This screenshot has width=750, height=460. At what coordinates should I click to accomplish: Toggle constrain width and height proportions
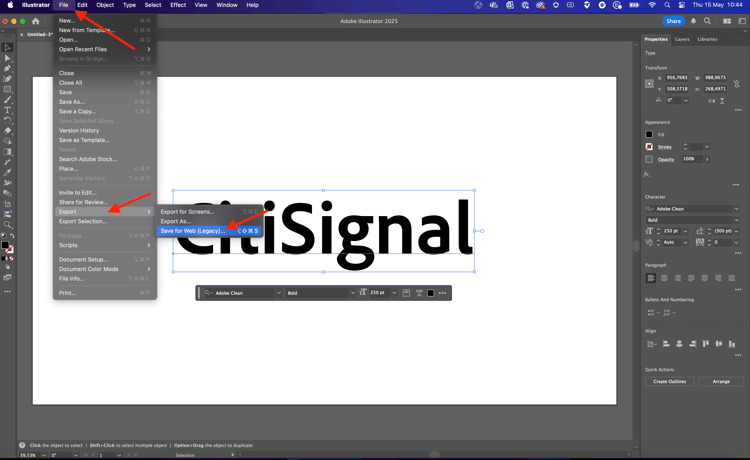coord(737,84)
